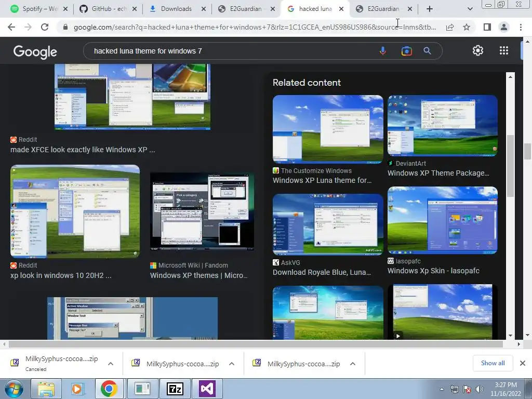Open Windows Explorer from the taskbar
532x399 pixels.
[x=46, y=389]
